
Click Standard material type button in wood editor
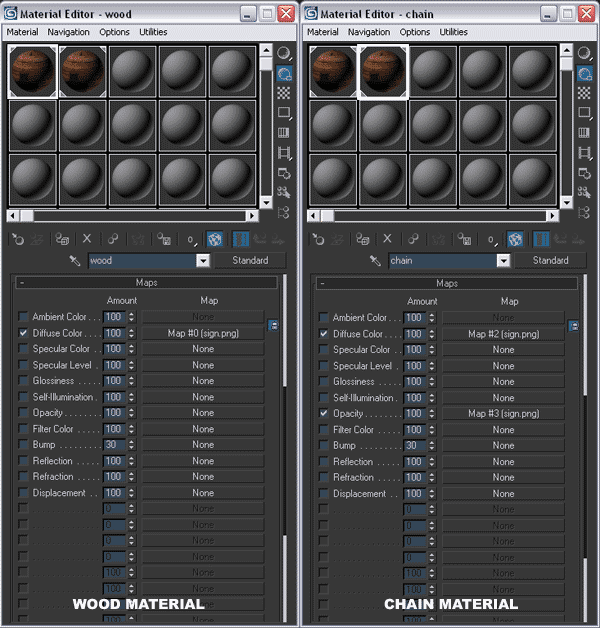250,260
